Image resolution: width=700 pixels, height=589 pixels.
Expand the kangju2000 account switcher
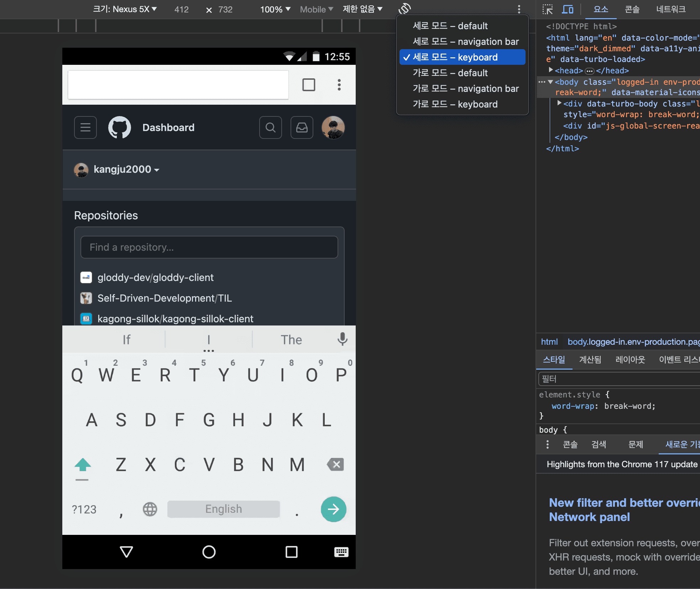126,170
